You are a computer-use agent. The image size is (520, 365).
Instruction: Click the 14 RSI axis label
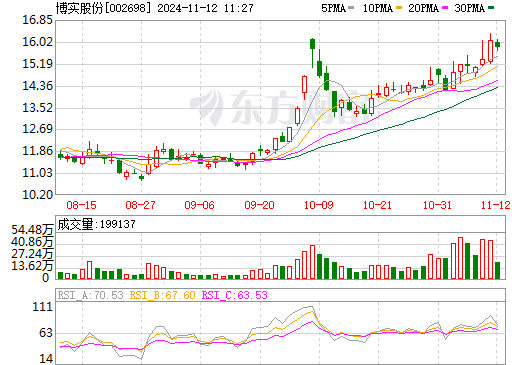click(46, 359)
